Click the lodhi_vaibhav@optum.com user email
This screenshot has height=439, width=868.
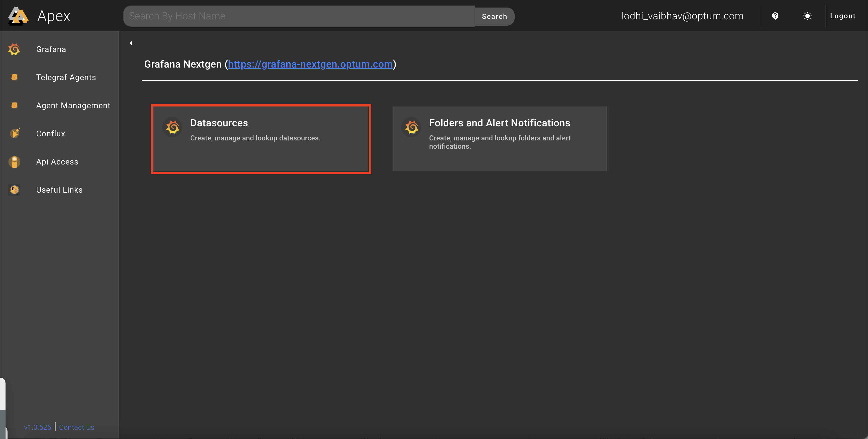point(682,16)
